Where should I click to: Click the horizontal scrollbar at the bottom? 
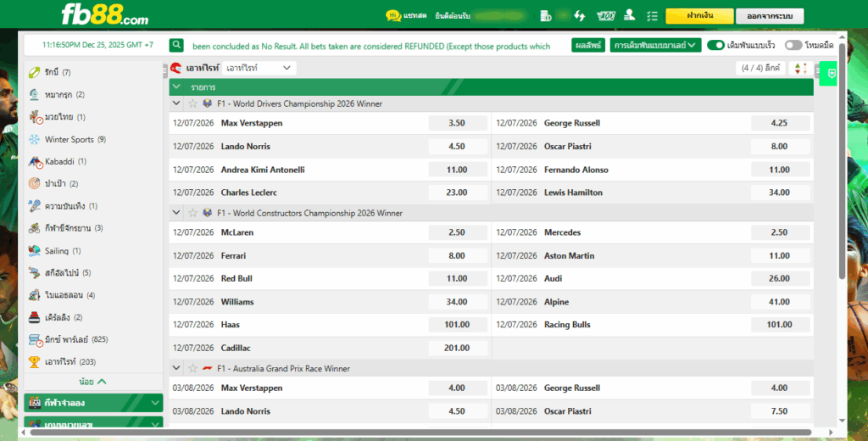(420, 433)
